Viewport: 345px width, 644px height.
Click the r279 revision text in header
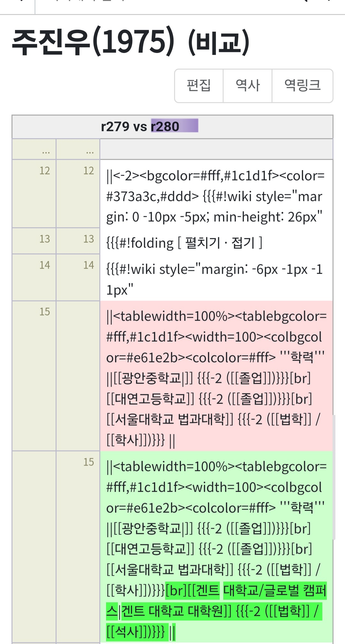[115, 127]
